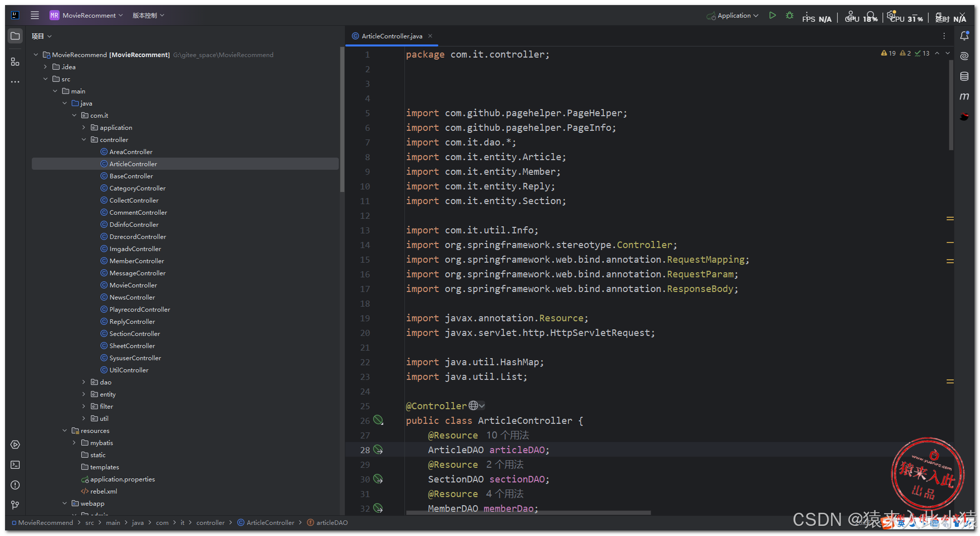Click the yellow warning stripe marker near line 24
This screenshot has width=980, height=536.
[950, 381]
